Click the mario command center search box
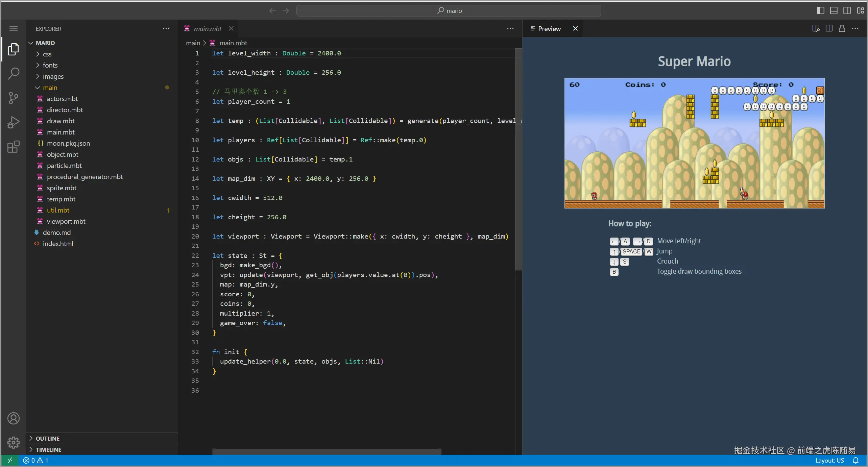 [x=449, y=11]
